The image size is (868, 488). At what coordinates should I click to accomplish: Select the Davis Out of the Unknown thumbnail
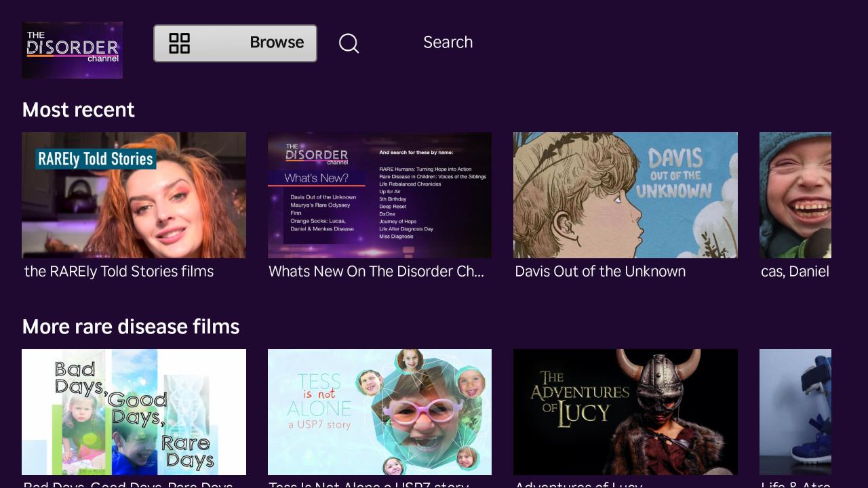coord(625,195)
